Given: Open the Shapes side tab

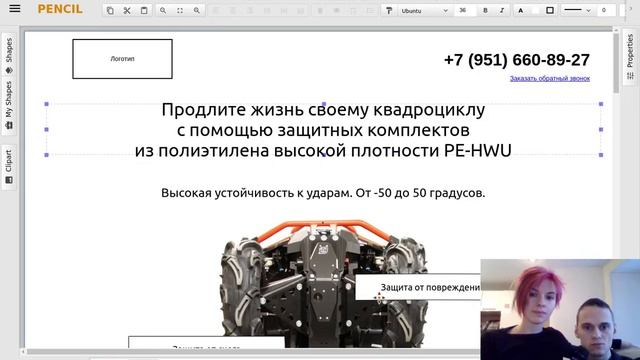Looking at the screenshot, I should pos(9,56).
